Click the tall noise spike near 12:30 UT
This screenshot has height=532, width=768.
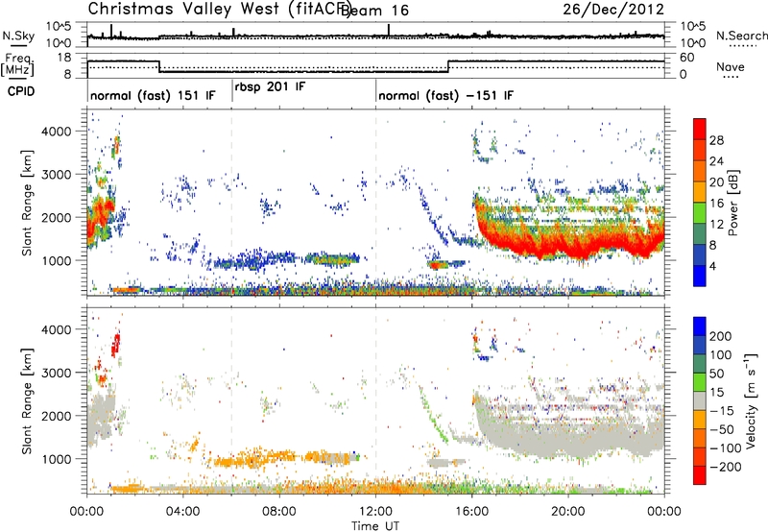pyautogui.click(x=389, y=30)
